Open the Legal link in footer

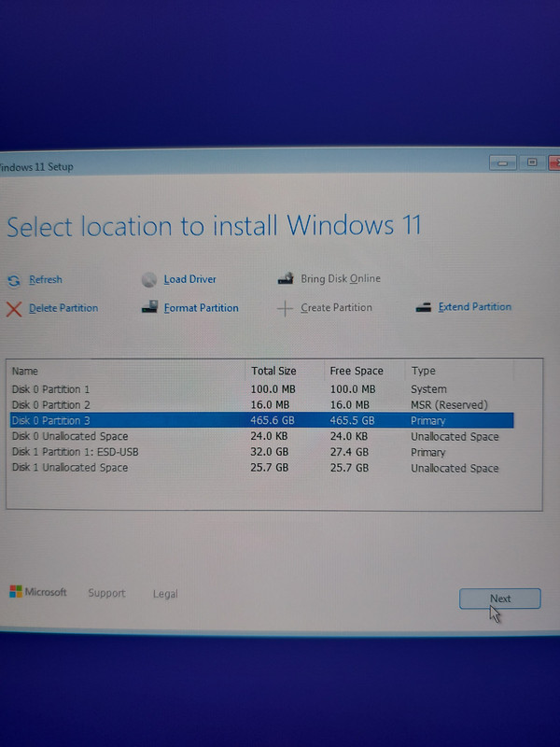coord(165,594)
